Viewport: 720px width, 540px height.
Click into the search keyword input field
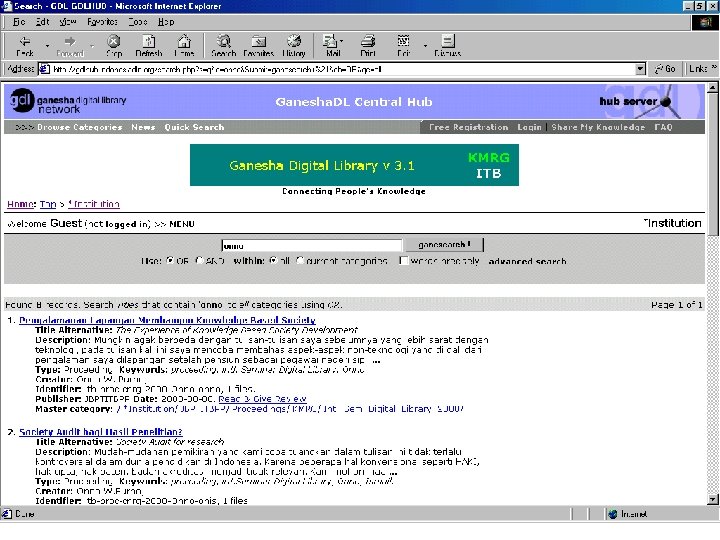point(312,245)
